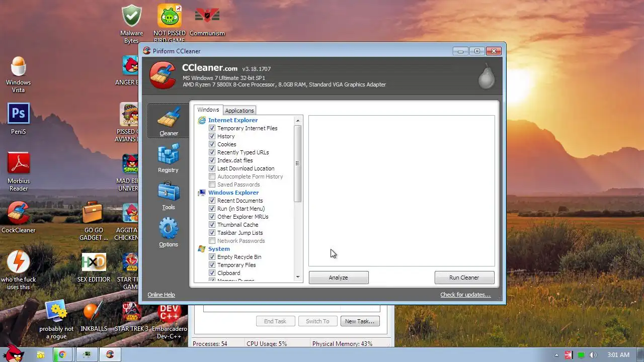This screenshot has width=644, height=362.
Task: Open the lightning bolt desktop icon
Action: click(x=19, y=270)
